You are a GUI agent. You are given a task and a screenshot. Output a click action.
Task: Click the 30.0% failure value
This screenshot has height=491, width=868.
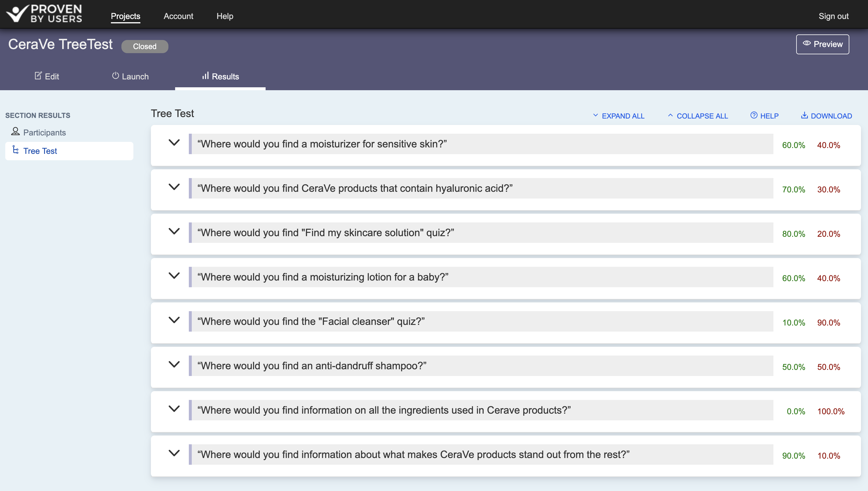coord(829,189)
